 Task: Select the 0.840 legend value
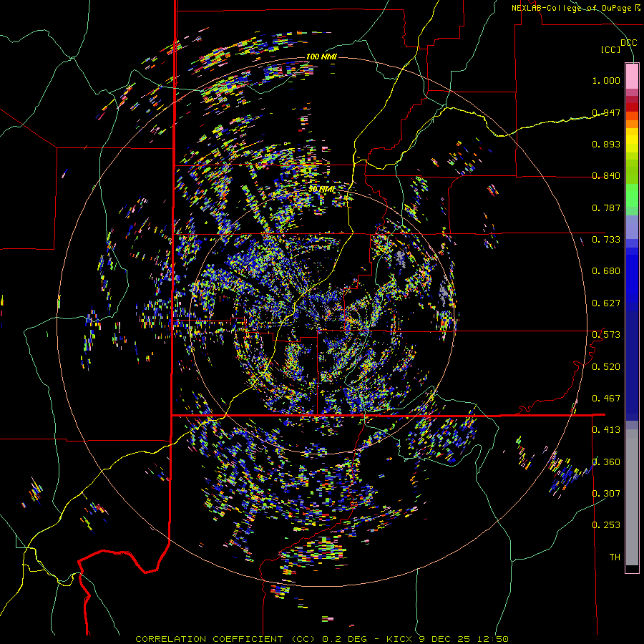(606, 176)
